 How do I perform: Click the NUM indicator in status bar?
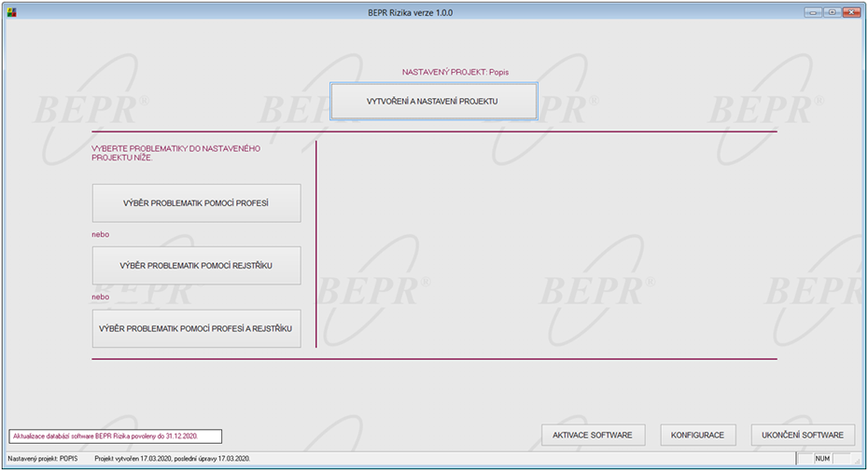pyautogui.click(x=822, y=459)
